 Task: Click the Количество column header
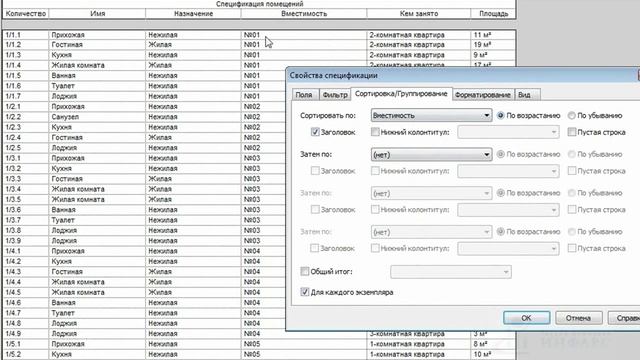coord(26,13)
